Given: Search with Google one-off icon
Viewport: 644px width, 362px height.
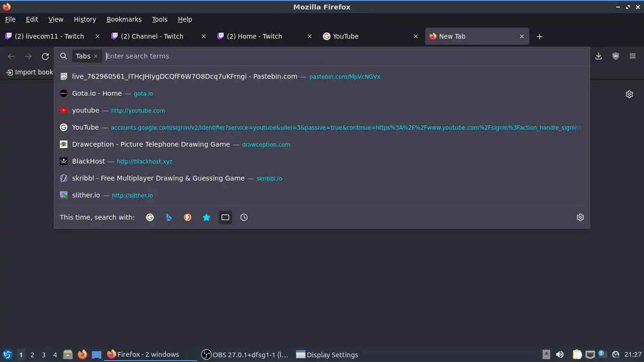Looking at the screenshot, I should click(x=150, y=217).
